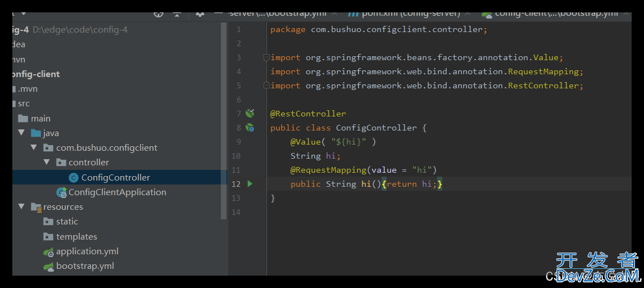644x288 pixels.
Task: Collapse the resources folder arrow
Action: tap(21, 207)
